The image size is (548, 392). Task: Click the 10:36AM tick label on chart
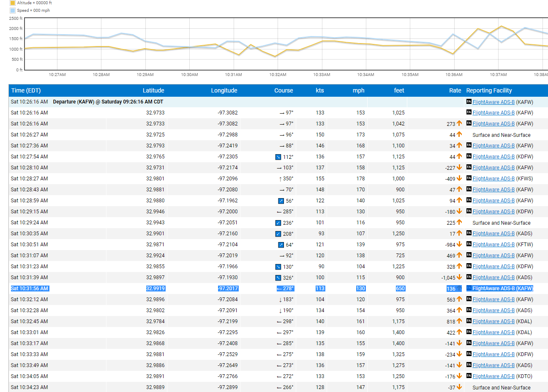click(454, 75)
